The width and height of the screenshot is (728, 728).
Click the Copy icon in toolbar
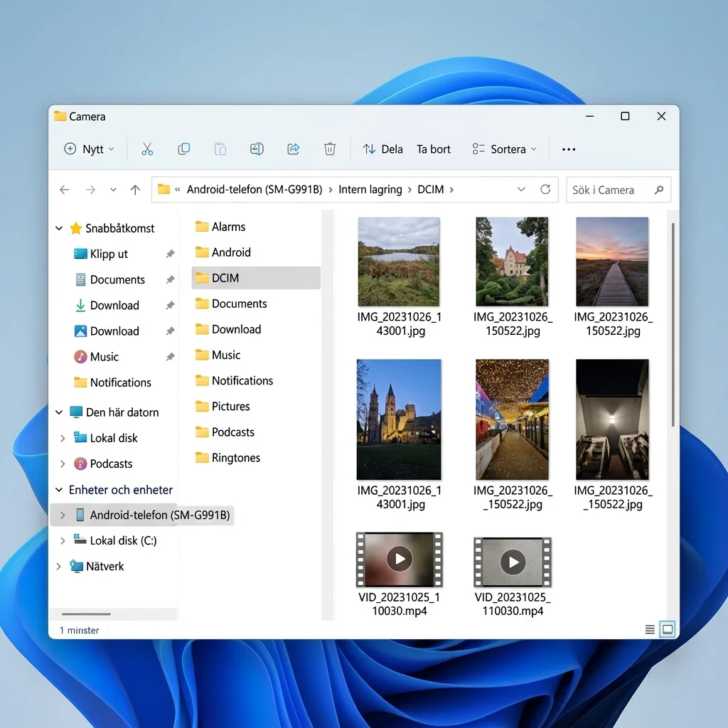point(184,149)
